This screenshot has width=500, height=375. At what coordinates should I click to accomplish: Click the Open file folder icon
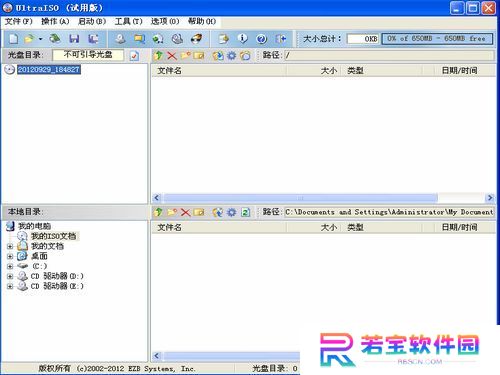pyautogui.click(x=29, y=39)
